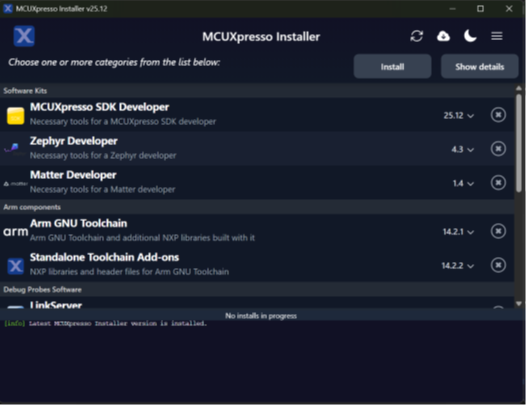Image resolution: width=526 pixels, height=405 pixels.
Task: Click the refresh icon in the header
Action: pyautogui.click(x=416, y=36)
